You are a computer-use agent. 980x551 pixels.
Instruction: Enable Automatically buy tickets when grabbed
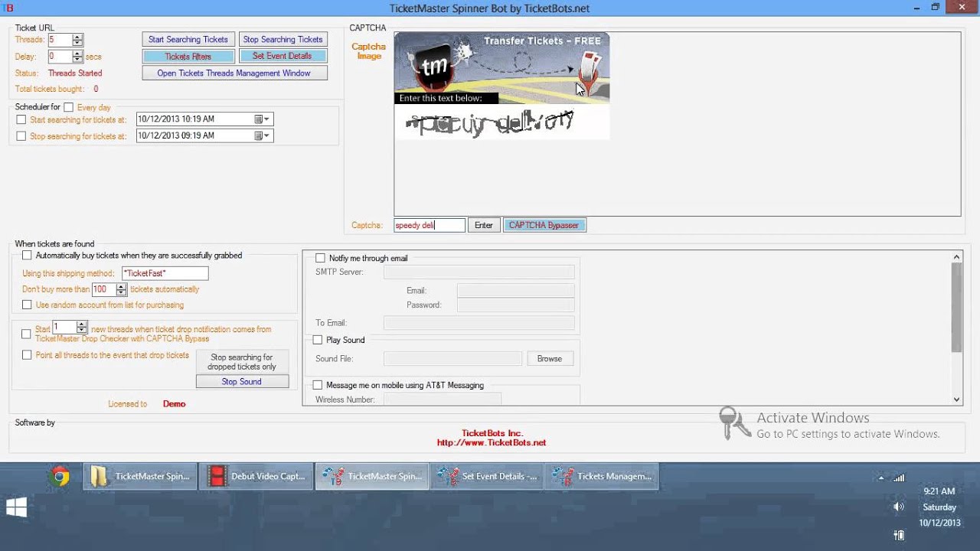[x=27, y=256]
